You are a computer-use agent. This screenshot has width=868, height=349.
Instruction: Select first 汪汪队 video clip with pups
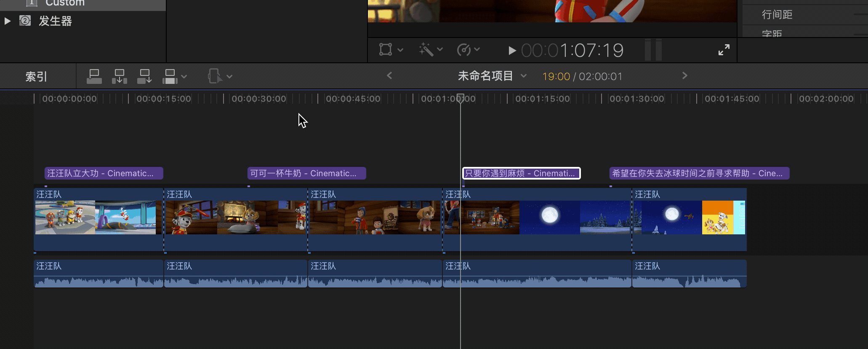[99, 220]
